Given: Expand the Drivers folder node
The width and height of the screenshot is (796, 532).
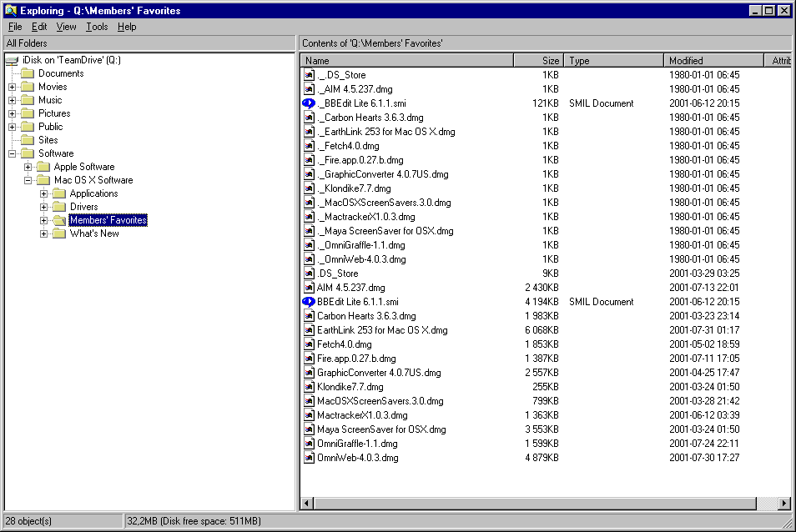Looking at the screenshot, I should pyautogui.click(x=43, y=207).
